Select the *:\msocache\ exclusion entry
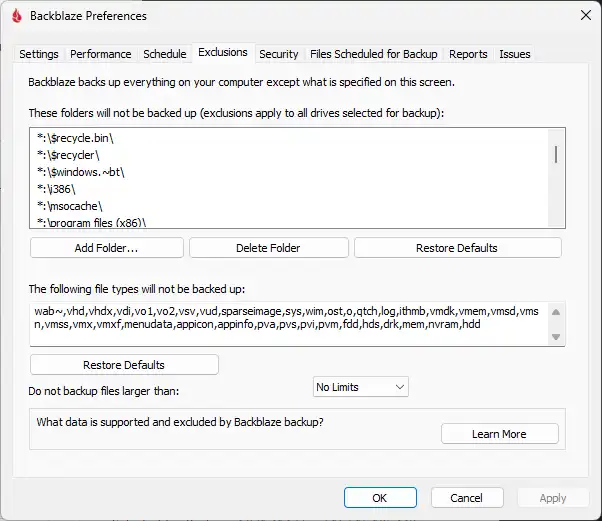Screen dimensions: 602x521 point(69,203)
